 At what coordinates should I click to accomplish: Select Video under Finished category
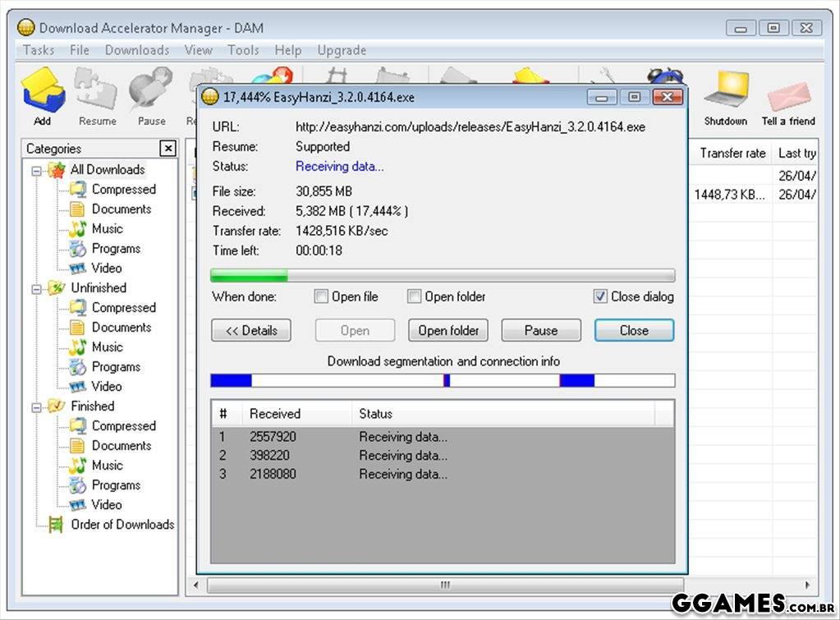(x=107, y=505)
